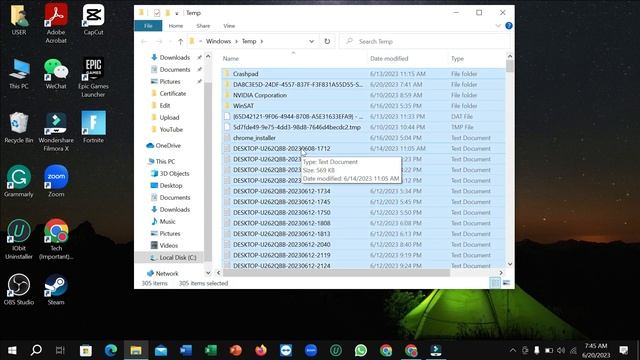Viewport: 640px width, 360px height.
Task: Sort by Date modified column
Action: (389, 58)
